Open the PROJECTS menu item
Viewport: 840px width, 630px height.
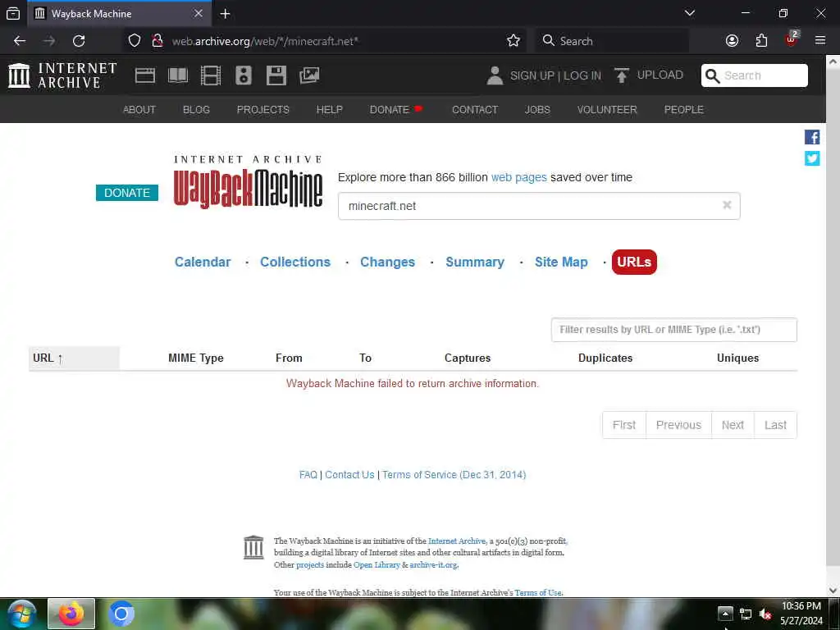click(x=263, y=110)
